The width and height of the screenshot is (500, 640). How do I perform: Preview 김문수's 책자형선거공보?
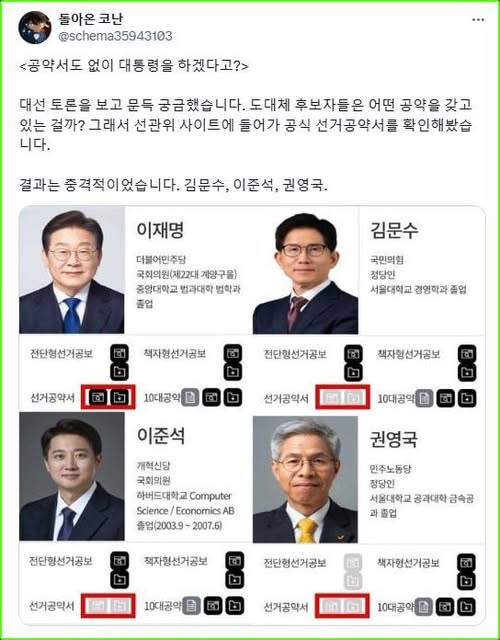(x=467, y=353)
